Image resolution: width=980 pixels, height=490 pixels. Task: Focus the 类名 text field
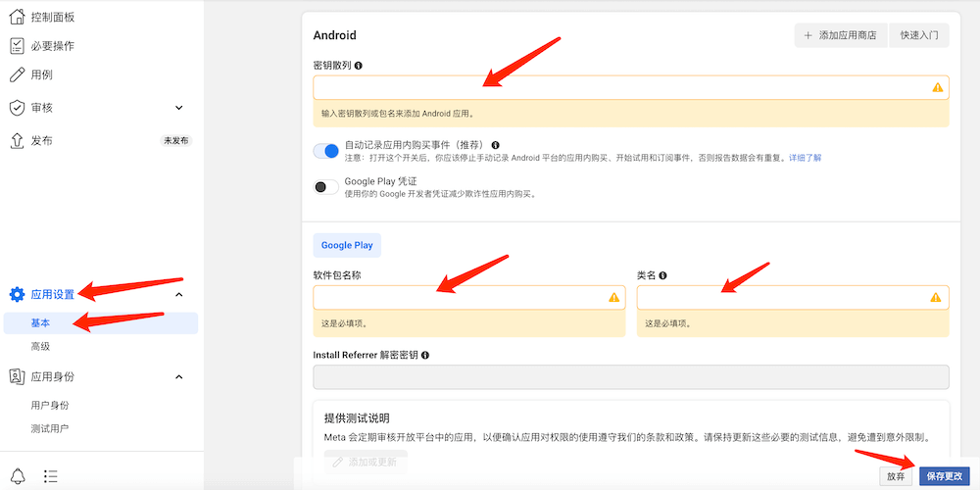[782, 297]
